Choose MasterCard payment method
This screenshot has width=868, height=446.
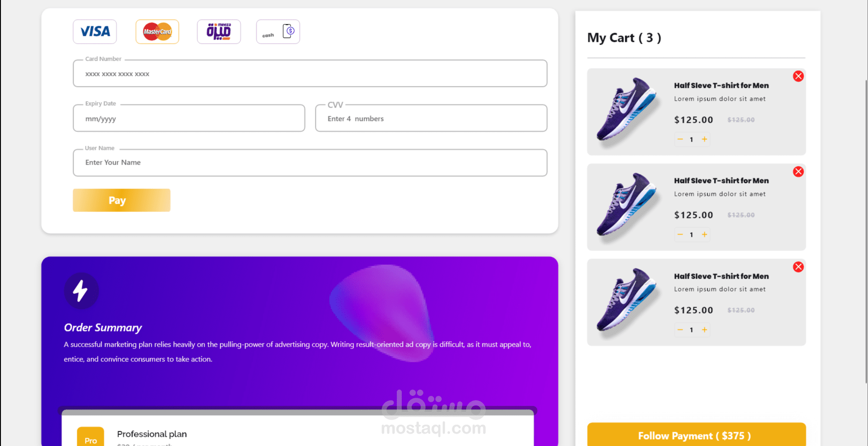(x=157, y=32)
